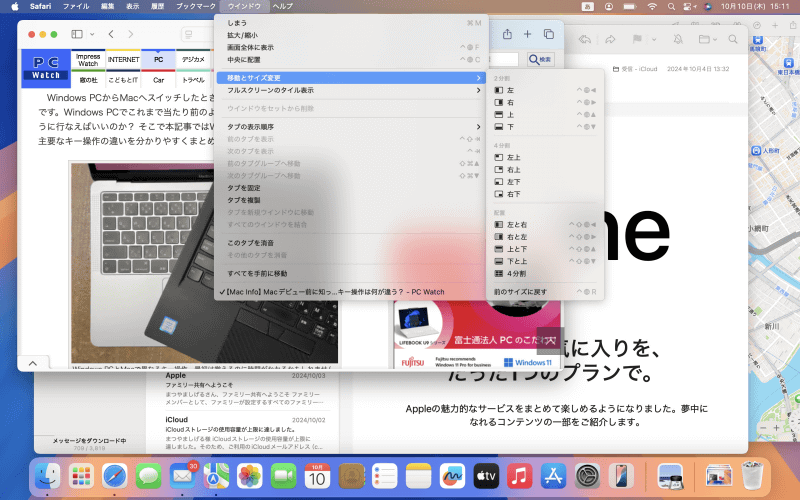800x500 pixels.
Task: Select すべてを手前に移動 menu item
Action: pos(351,273)
